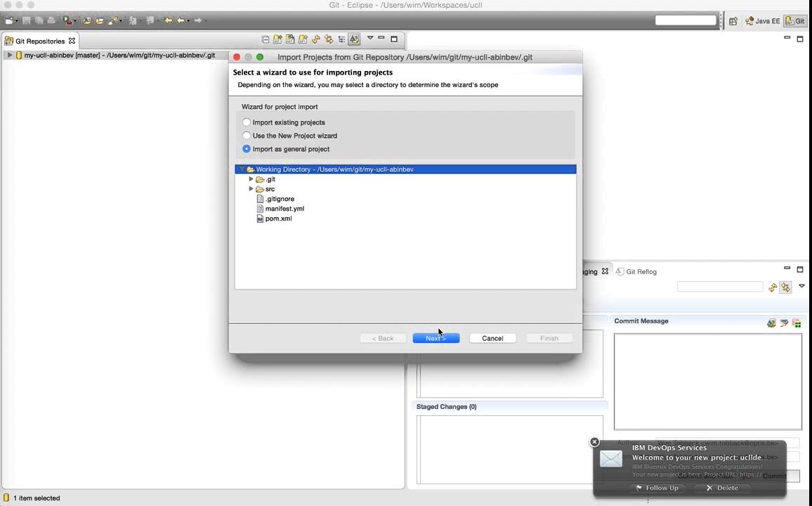Screen dimensions: 812x506
Task: Click Clone a Git repository icon
Action: [290, 39]
